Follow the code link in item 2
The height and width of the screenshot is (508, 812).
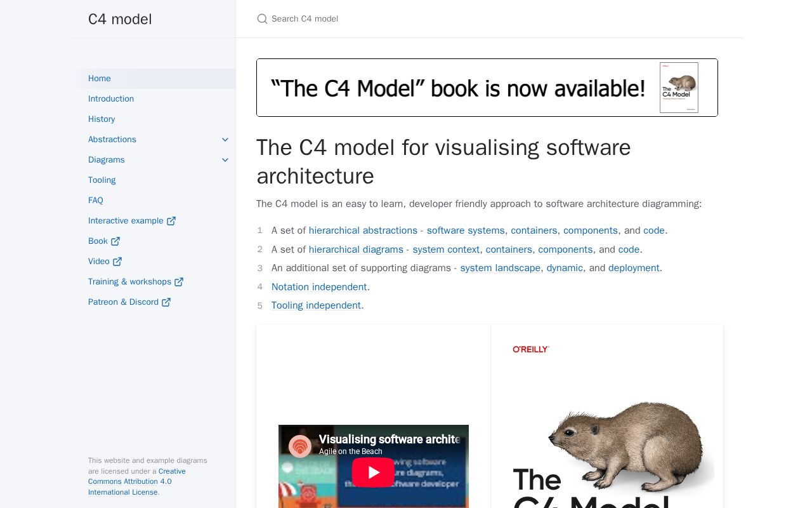coord(629,250)
